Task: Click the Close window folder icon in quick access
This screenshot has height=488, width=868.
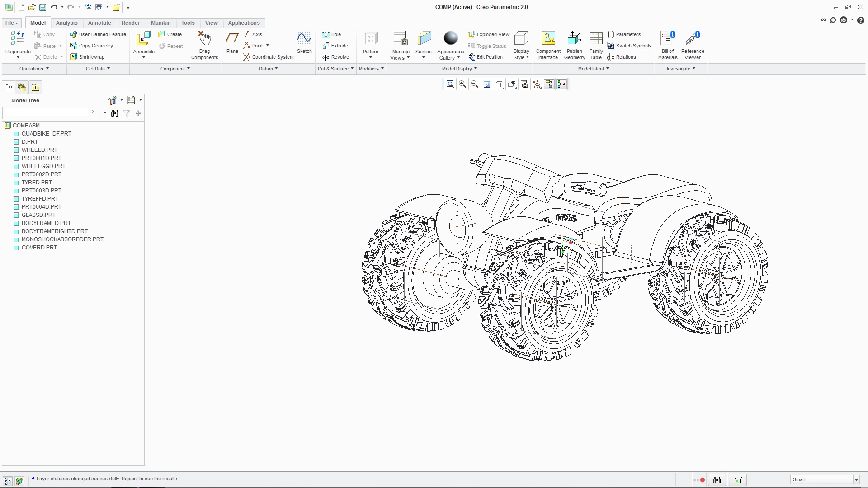Action: coord(116,7)
